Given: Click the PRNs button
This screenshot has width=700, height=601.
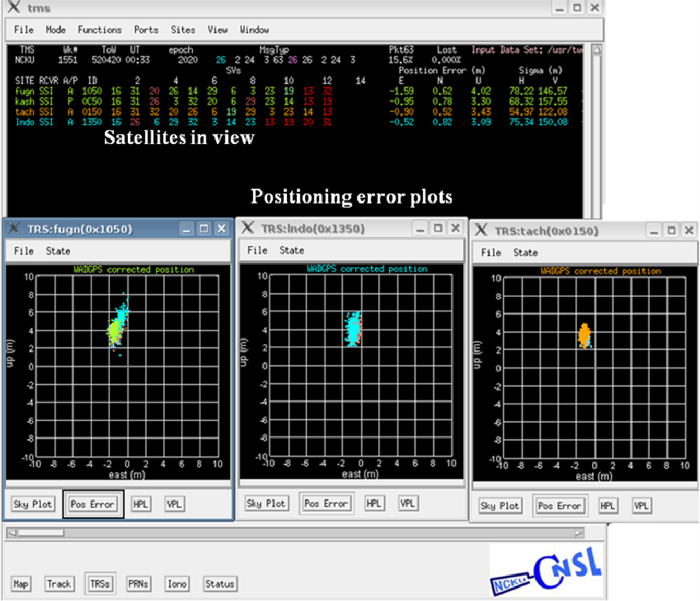Looking at the screenshot, I should click(138, 584).
